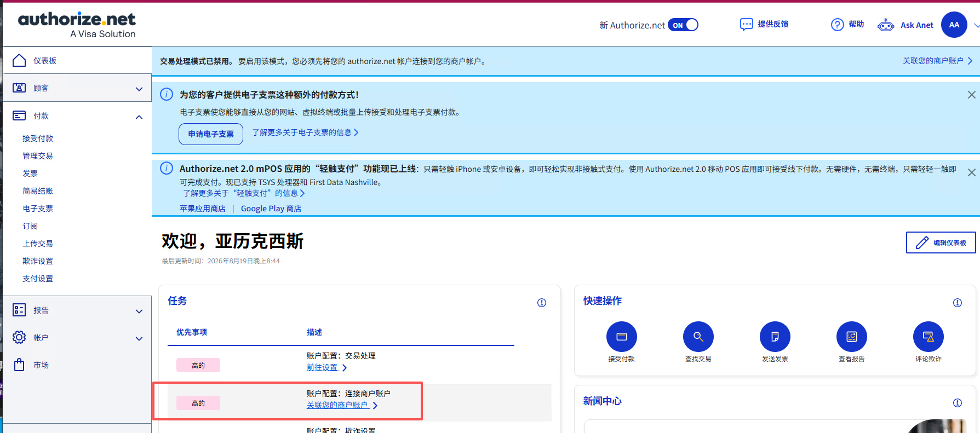Open the authorize.net logo home link
The width and height of the screenshot is (980, 433).
pyautogui.click(x=77, y=25)
